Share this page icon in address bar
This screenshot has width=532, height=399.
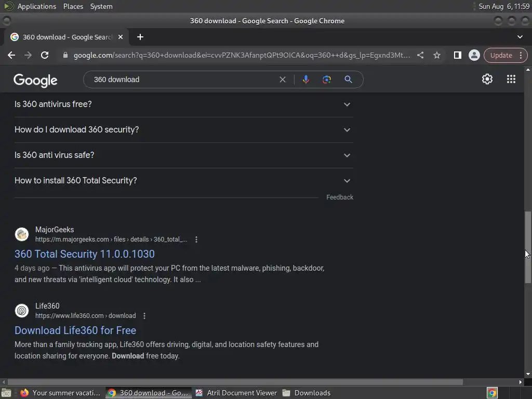point(420,55)
